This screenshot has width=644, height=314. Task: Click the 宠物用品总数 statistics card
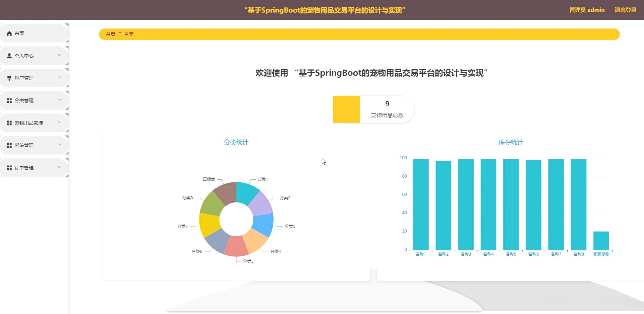pyautogui.click(x=373, y=109)
